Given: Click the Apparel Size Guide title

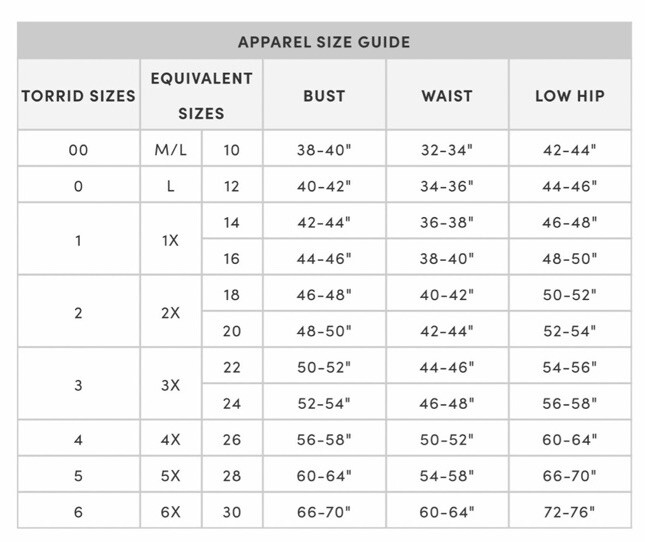Looking at the screenshot, I should click(x=324, y=42).
